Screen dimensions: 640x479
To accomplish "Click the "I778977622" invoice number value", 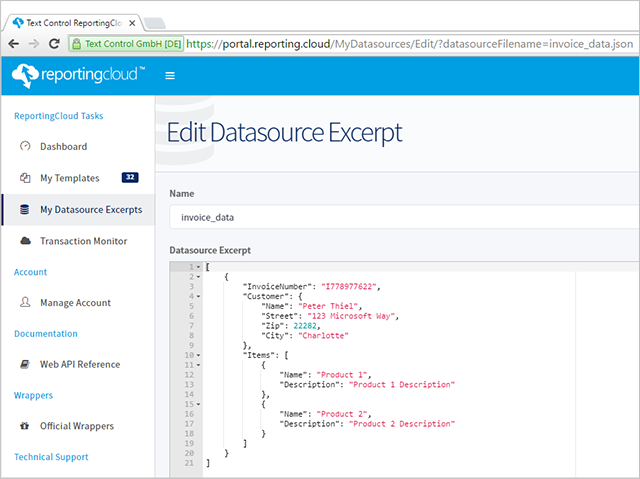I will pyautogui.click(x=349, y=286).
